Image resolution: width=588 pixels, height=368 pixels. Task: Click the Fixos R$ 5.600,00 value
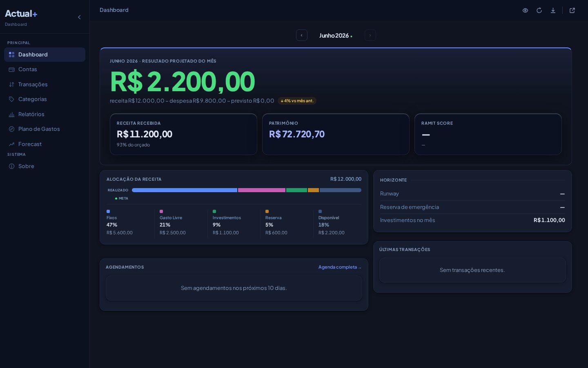[x=120, y=233]
